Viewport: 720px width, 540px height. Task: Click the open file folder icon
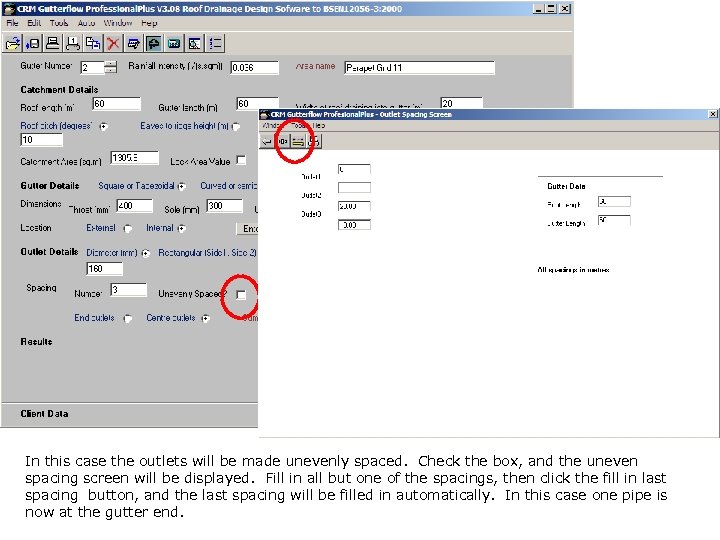click(x=13, y=44)
